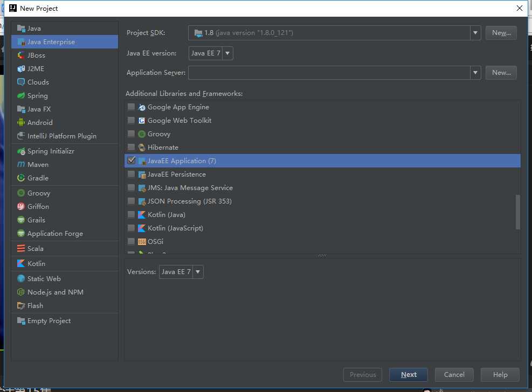Enable the Hibernate checkbox
This screenshot has width=532, height=392.
[x=131, y=147]
